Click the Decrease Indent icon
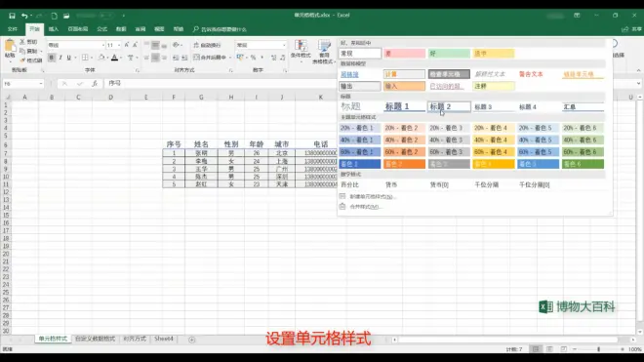This screenshot has height=362, width=644. point(176,58)
